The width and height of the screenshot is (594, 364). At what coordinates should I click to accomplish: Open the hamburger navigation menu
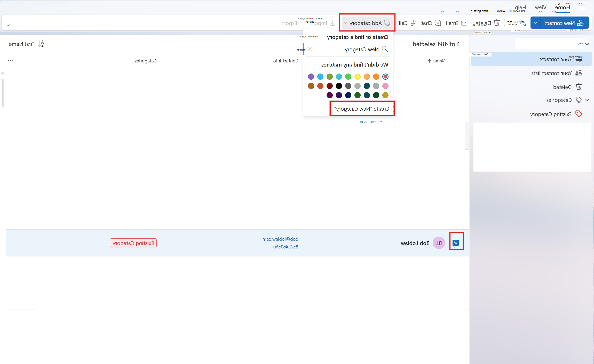click(x=582, y=7)
